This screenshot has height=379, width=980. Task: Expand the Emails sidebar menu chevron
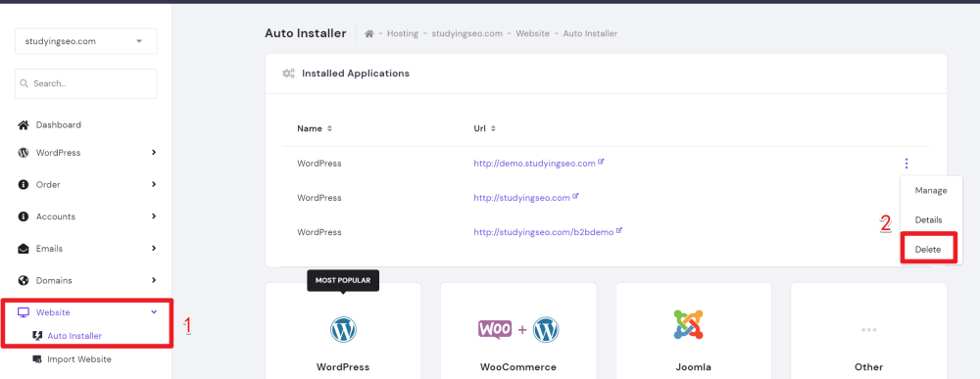(x=154, y=249)
